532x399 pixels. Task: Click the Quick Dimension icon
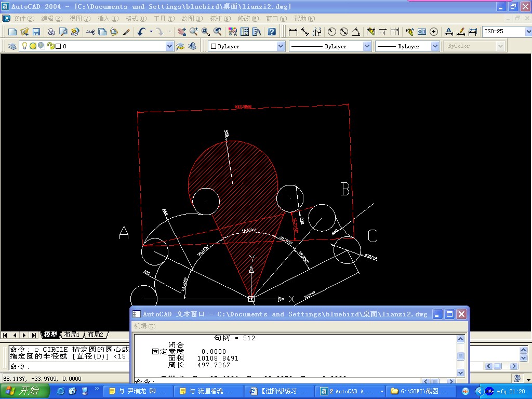point(370,32)
